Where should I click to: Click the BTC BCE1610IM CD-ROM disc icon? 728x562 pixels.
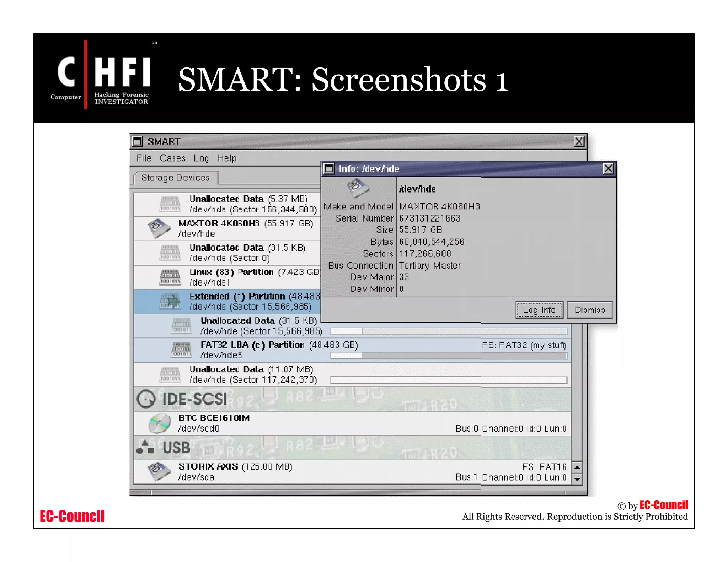point(159,423)
